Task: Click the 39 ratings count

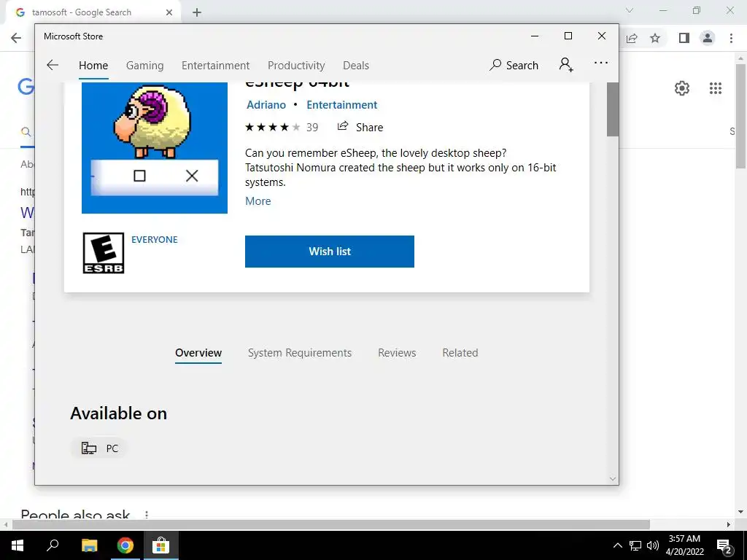Action: tap(312, 127)
